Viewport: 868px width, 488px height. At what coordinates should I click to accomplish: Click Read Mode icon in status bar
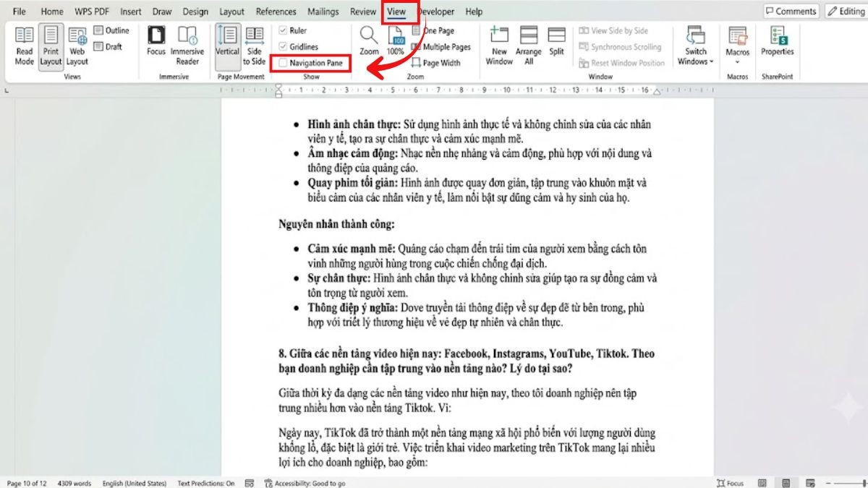[762, 483]
